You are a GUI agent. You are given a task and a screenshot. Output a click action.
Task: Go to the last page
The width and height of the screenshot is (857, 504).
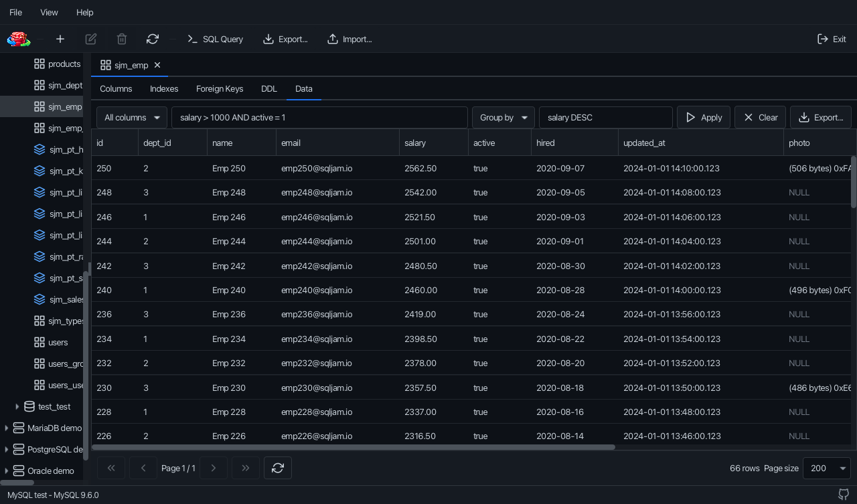pos(246,468)
